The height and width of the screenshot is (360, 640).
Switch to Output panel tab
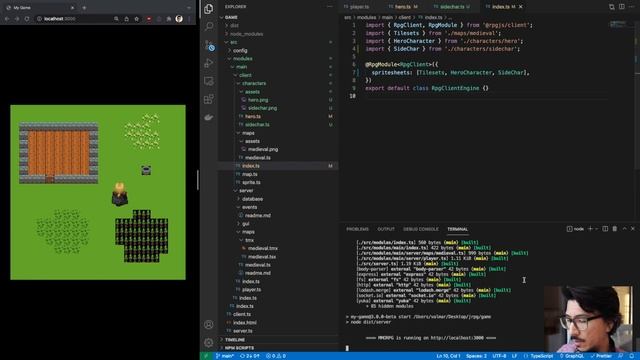[386, 229]
